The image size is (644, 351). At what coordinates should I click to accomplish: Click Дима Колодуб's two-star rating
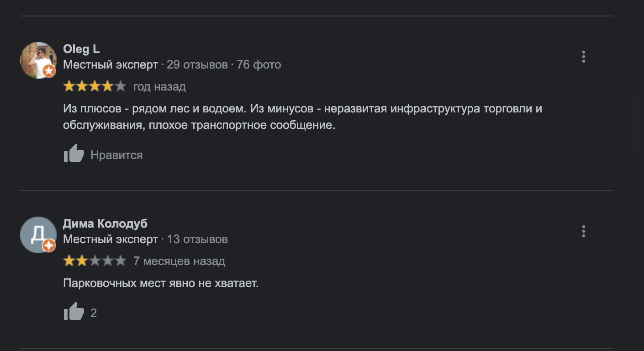(94, 261)
